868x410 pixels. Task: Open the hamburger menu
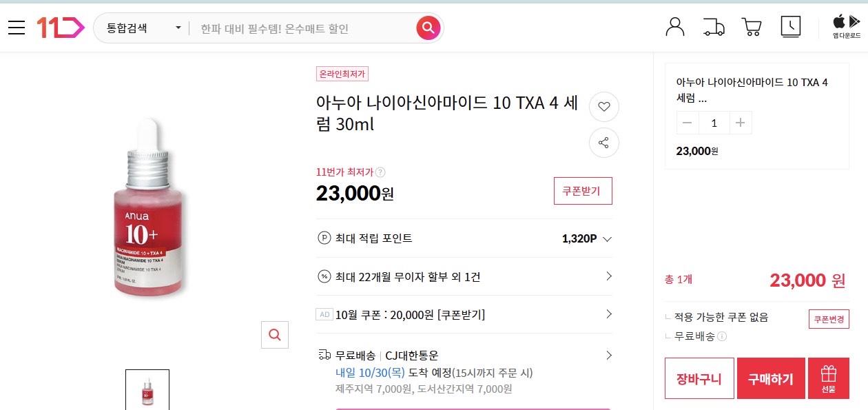tap(17, 26)
